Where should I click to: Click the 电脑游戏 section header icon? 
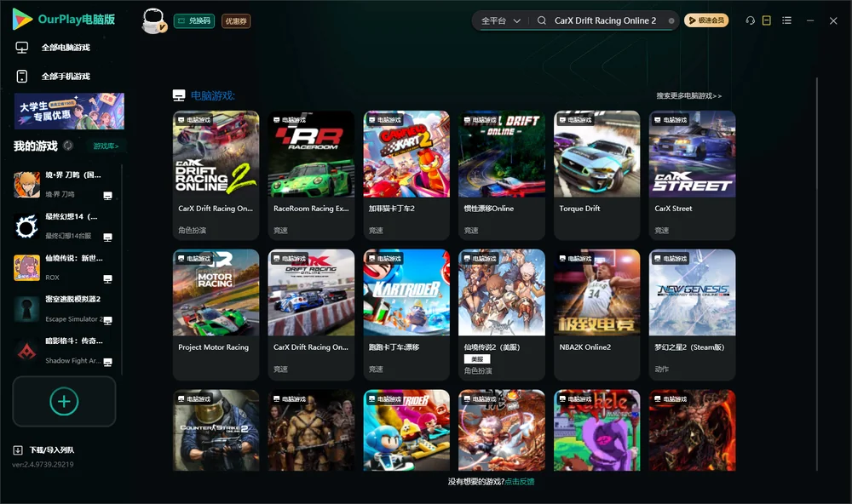(179, 95)
